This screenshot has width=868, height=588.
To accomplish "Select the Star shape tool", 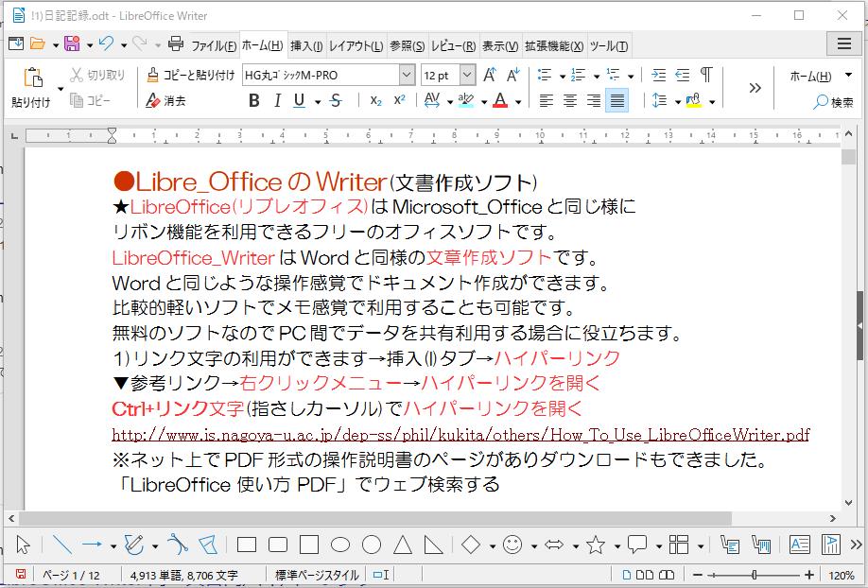I will (x=596, y=545).
